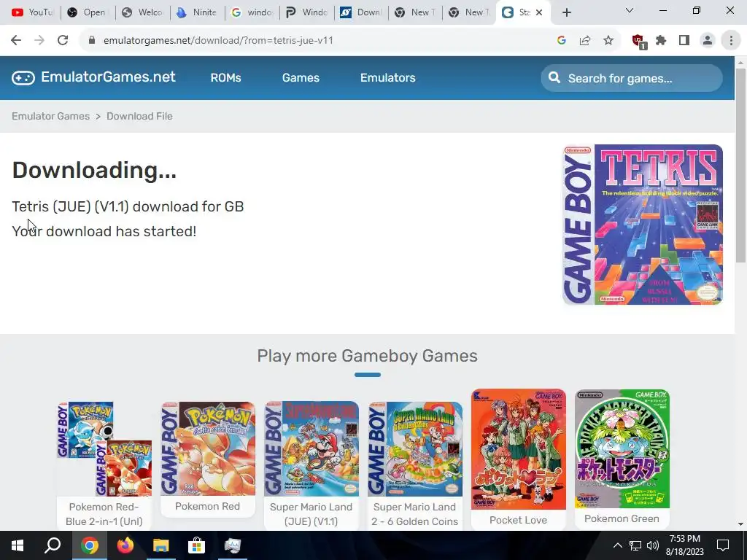Click the Emulator Games breadcrumb link
Image resolution: width=747 pixels, height=560 pixels.
click(x=50, y=116)
